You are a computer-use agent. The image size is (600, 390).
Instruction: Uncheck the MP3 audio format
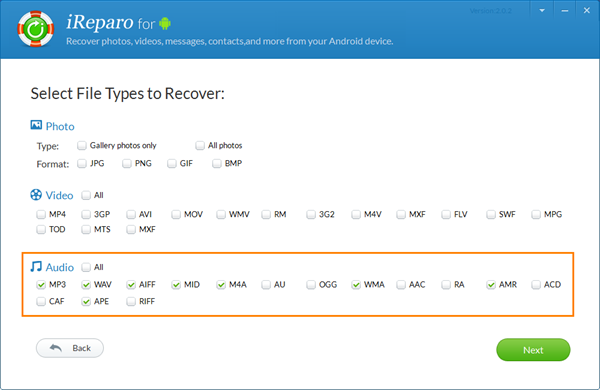[41, 285]
